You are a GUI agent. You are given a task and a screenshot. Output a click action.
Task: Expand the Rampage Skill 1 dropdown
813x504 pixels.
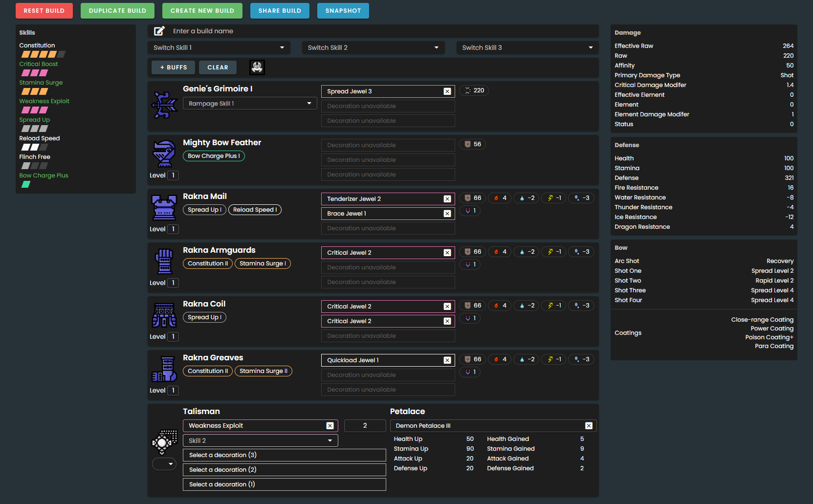(250, 104)
